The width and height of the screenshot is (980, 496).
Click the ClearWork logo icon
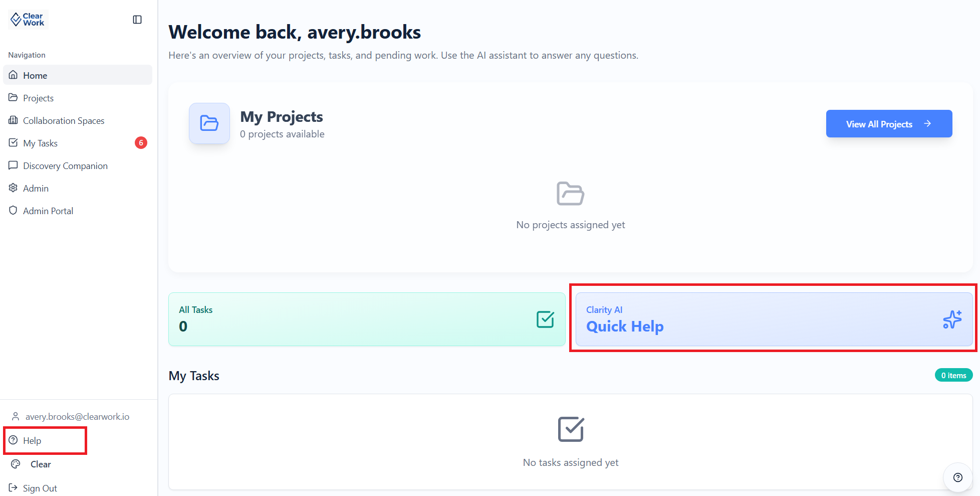(x=17, y=19)
